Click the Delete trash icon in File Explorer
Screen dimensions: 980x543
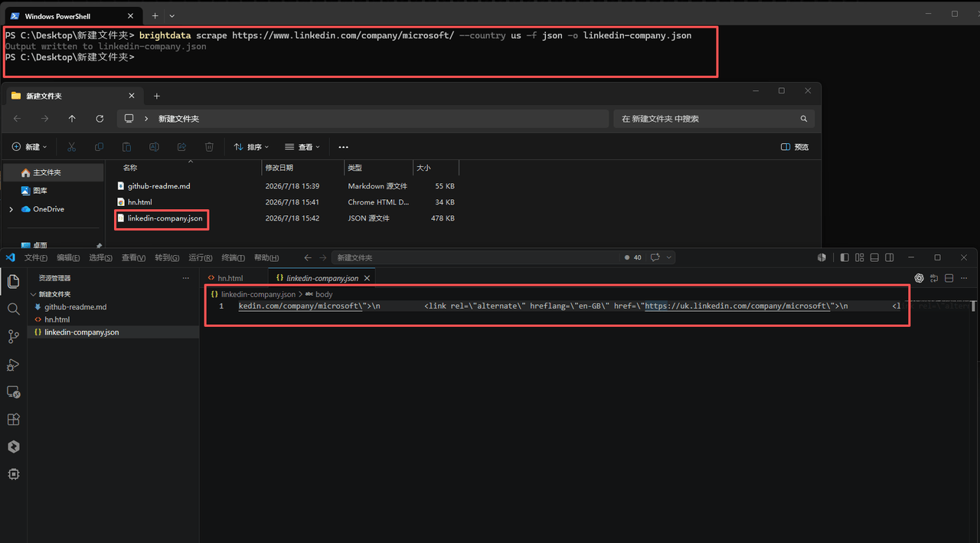209,146
